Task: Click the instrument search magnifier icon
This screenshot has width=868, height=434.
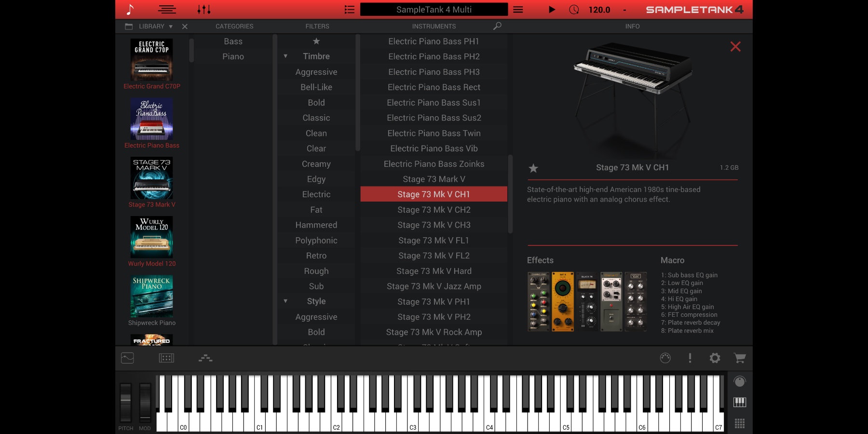Action: (x=497, y=26)
